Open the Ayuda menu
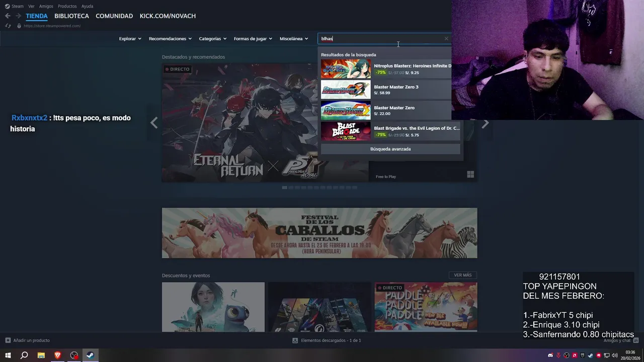Screen dimensions: 644x362 pyautogui.click(x=87, y=6)
